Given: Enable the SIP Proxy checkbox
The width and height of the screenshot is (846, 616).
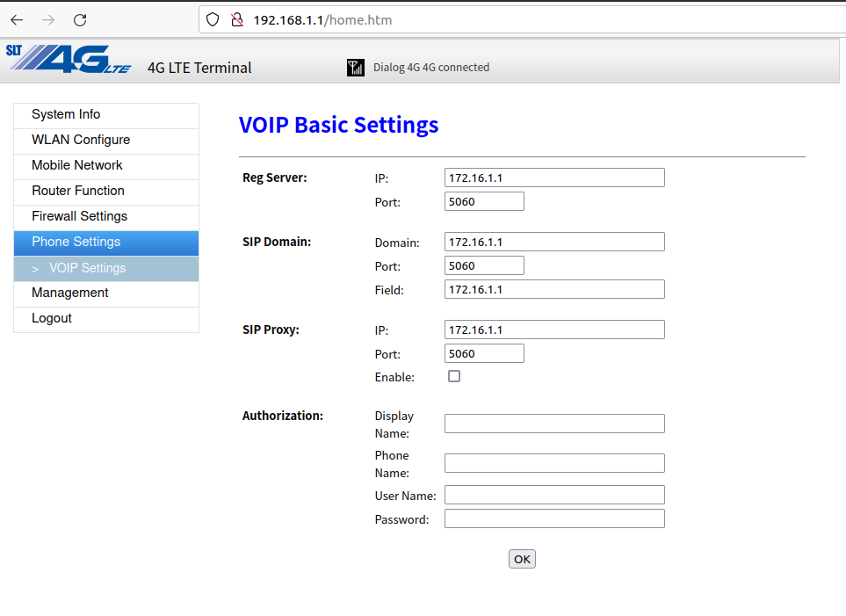Looking at the screenshot, I should pyautogui.click(x=454, y=376).
